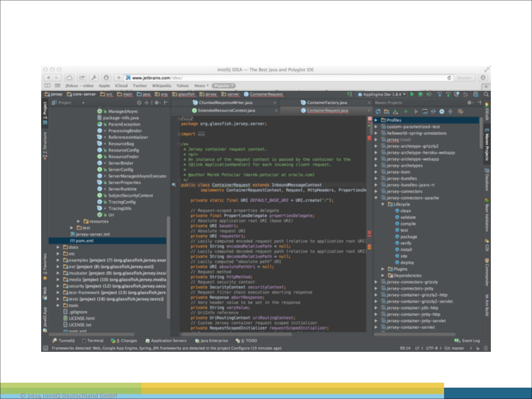Click the Search Everywhere magnifier icon
The width and height of the screenshot is (532, 399).
tap(486, 94)
